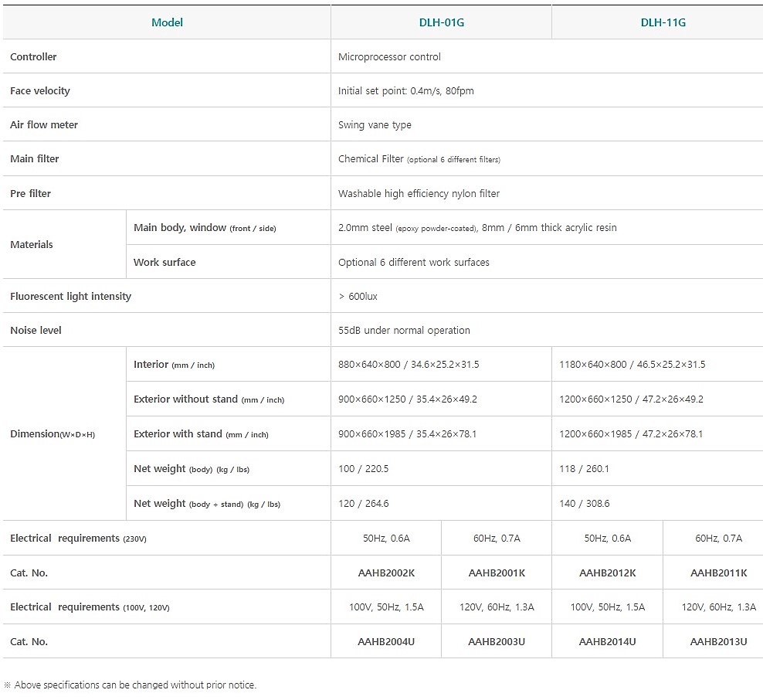Click catalog number AAHB2013U
Image resolution: width=763 pixels, height=700 pixels.
coord(718,641)
